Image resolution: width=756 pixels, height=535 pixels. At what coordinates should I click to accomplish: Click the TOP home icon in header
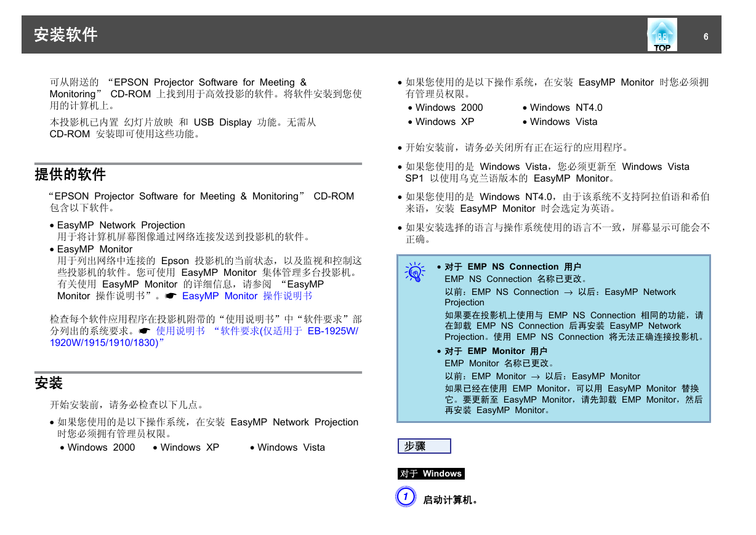click(662, 34)
